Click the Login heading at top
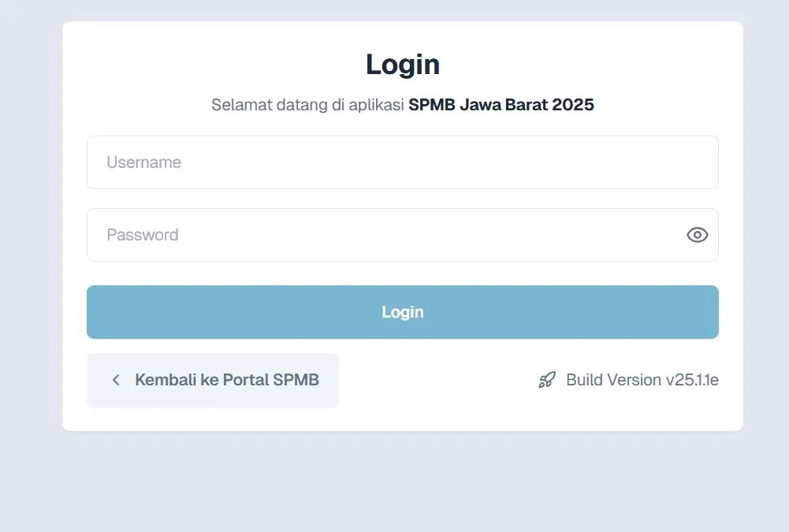Screen dimensions: 789x532 [403, 65]
